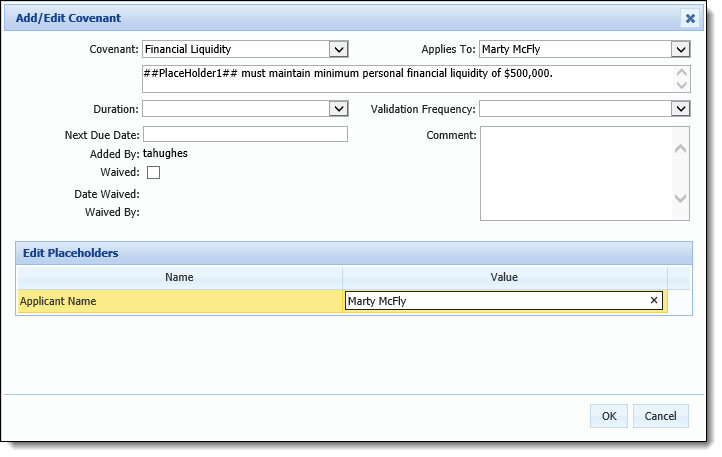Toggle the Waived checkbox
Screen dimensions: 722x457
point(153,172)
